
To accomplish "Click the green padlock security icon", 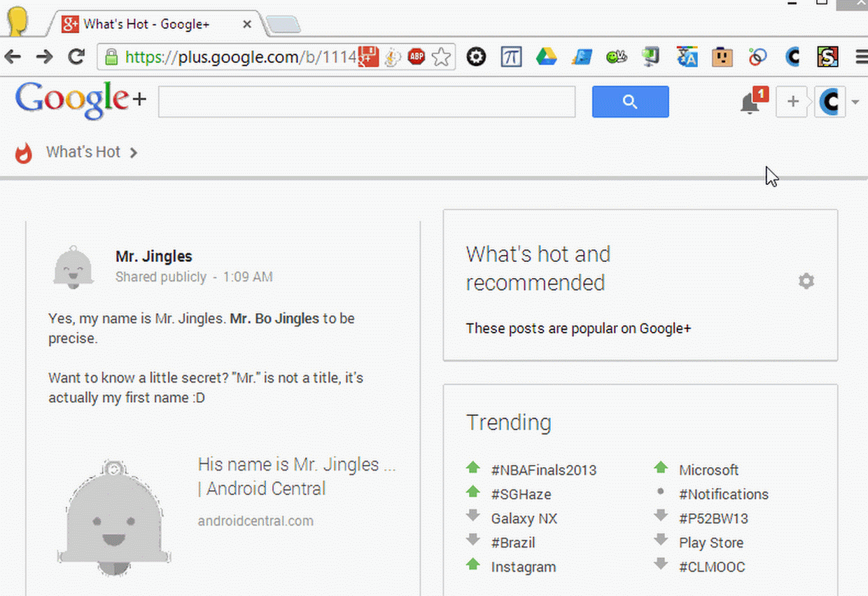I will [x=111, y=57].
